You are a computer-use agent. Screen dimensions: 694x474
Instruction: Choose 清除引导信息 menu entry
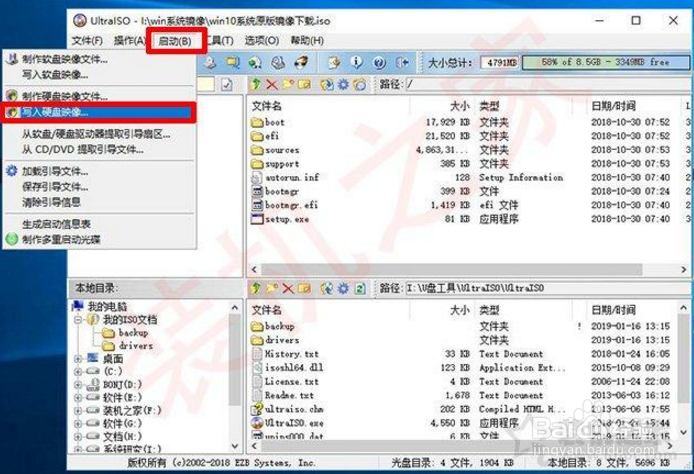point(51,202)
